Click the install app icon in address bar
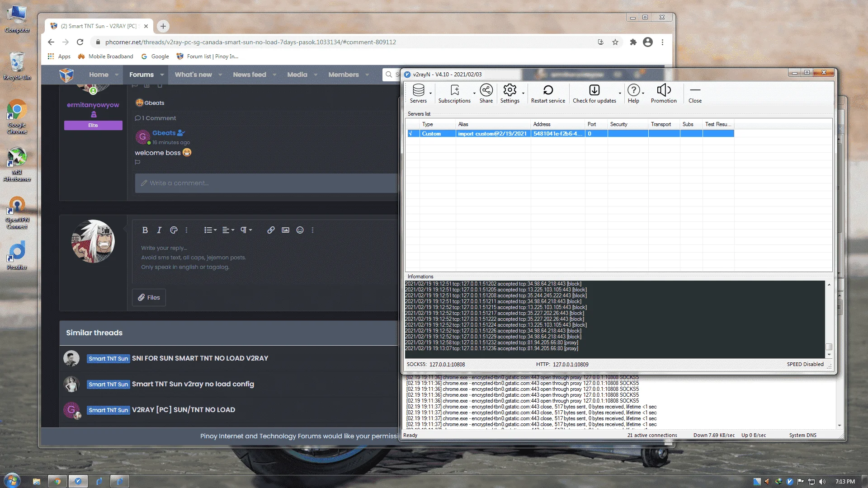Screen dimensions: 868x488 (600, 42)
